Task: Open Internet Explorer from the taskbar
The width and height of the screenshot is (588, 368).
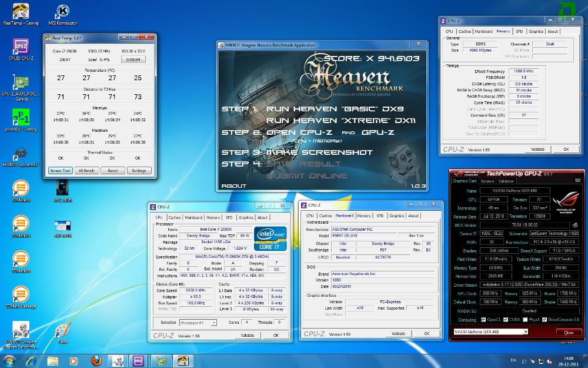Action: point(31,362)
